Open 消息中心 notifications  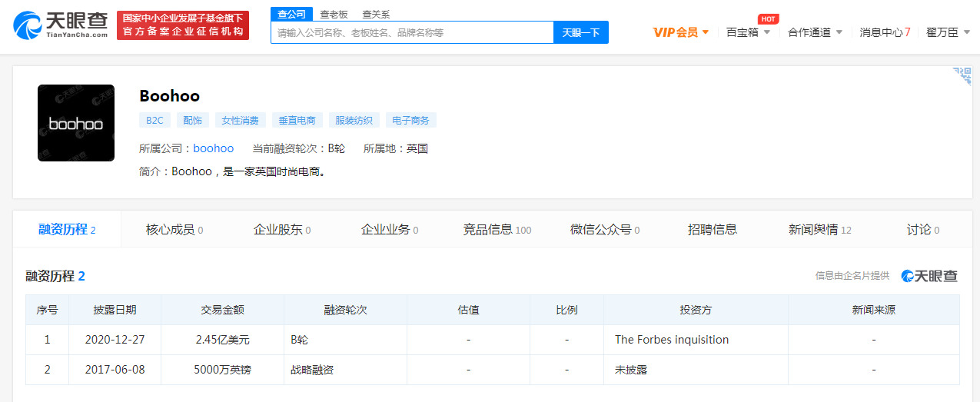[885, 32]
